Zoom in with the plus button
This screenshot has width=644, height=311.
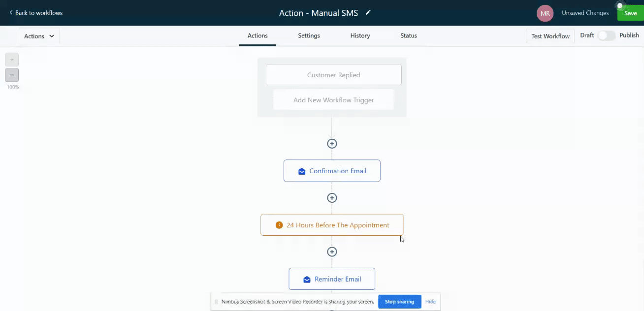[x=12, y=60]
